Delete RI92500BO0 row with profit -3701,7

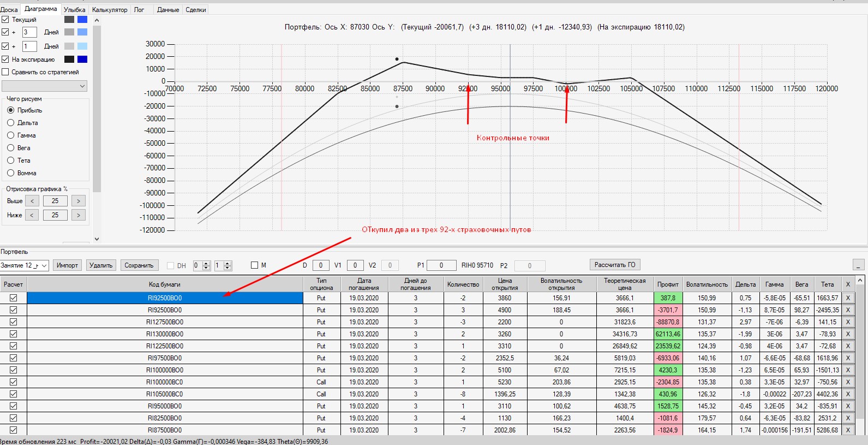point(848,310)
